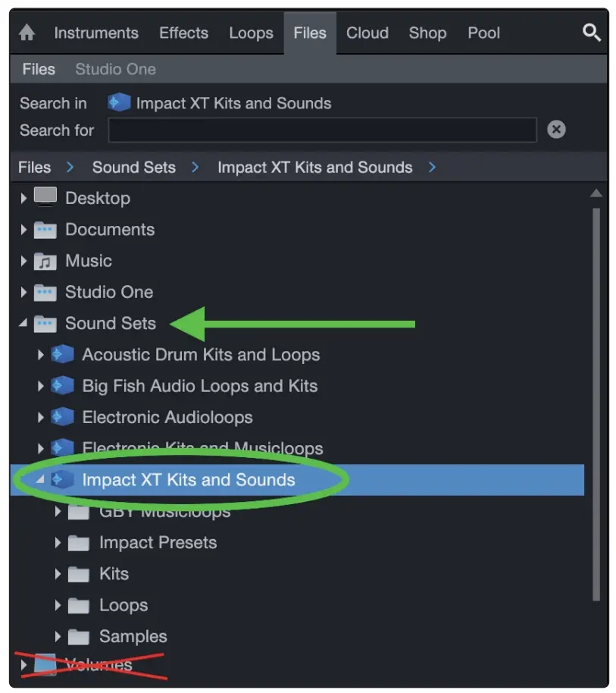Switch to the Loops tab
616x693 pixels.
251,33
